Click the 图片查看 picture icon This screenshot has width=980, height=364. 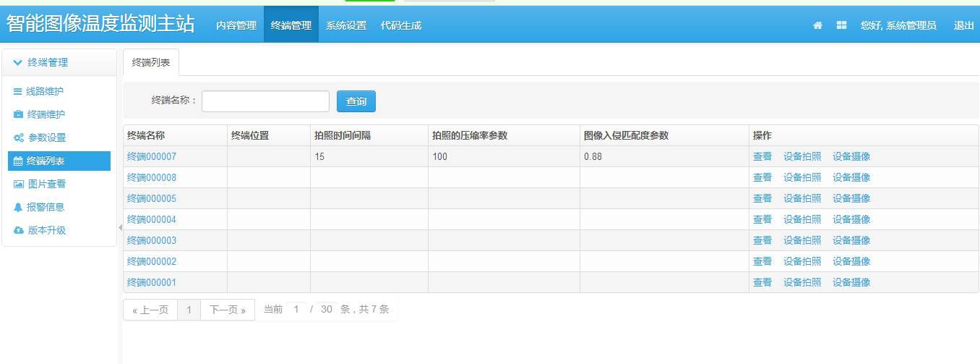(x=19, y=185)
